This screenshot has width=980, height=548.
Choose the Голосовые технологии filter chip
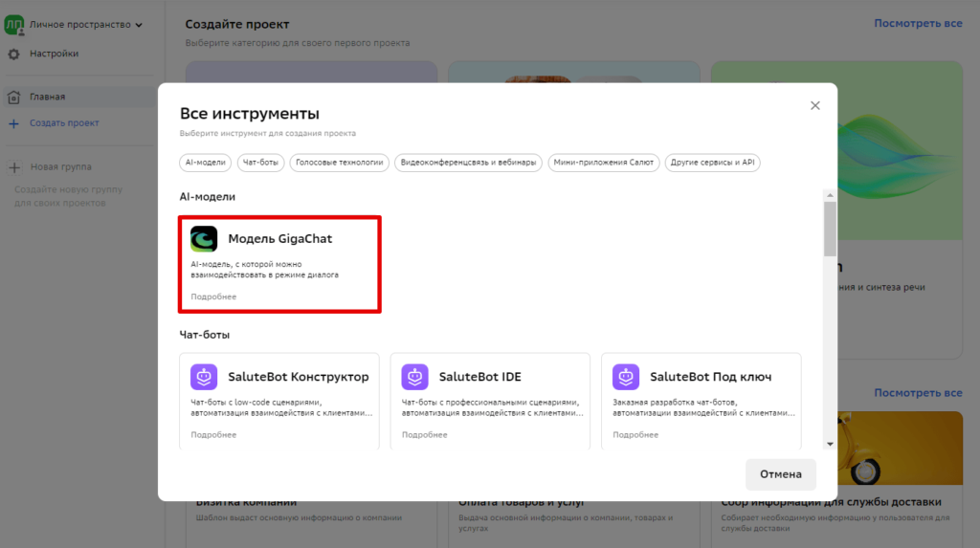coord(340,163)
